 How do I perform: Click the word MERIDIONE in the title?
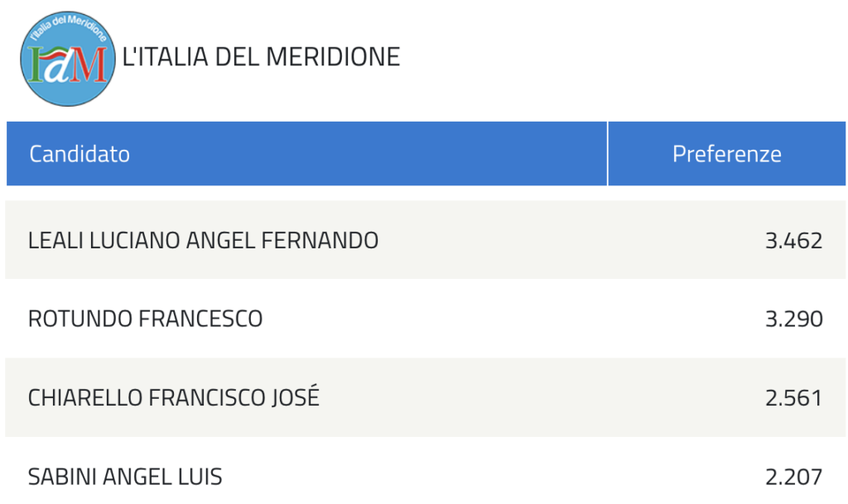(333, 57)
